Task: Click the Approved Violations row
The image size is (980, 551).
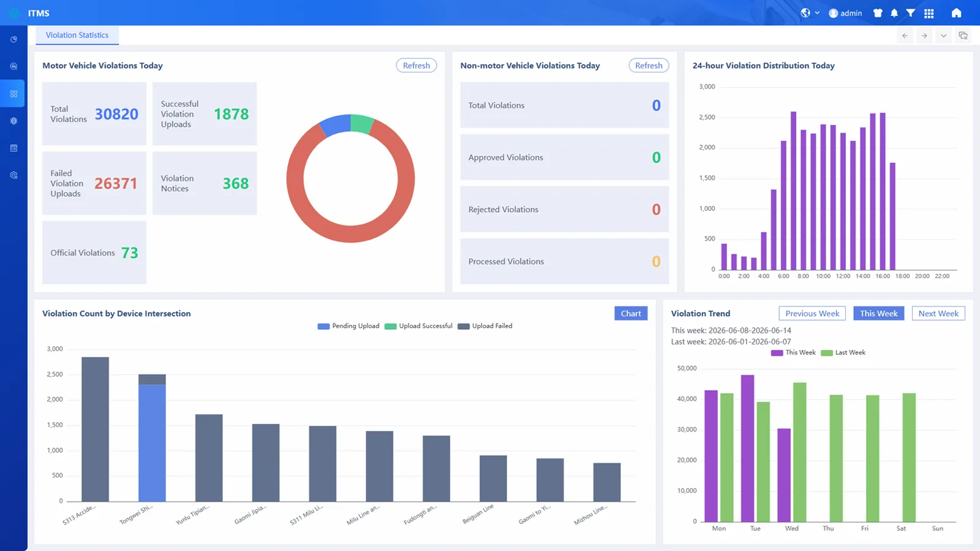Action: pos(564,158)
